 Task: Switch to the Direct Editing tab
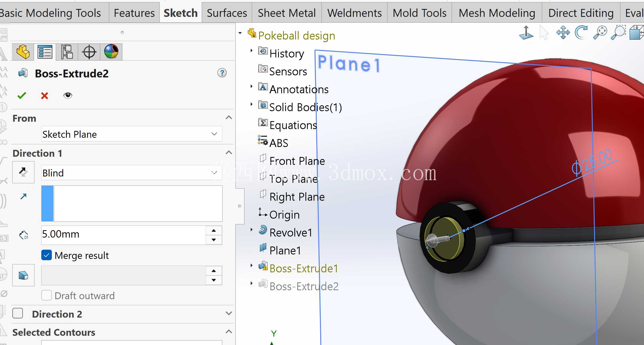(x=581, y=13)
